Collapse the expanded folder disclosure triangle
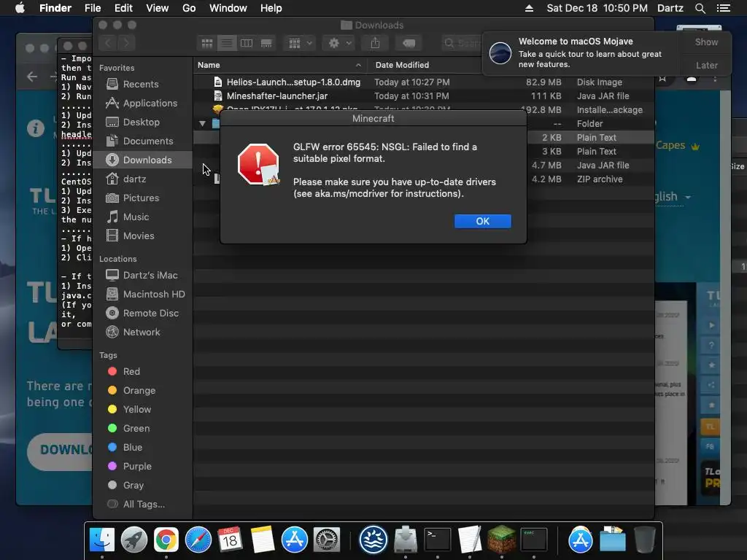 203,123
